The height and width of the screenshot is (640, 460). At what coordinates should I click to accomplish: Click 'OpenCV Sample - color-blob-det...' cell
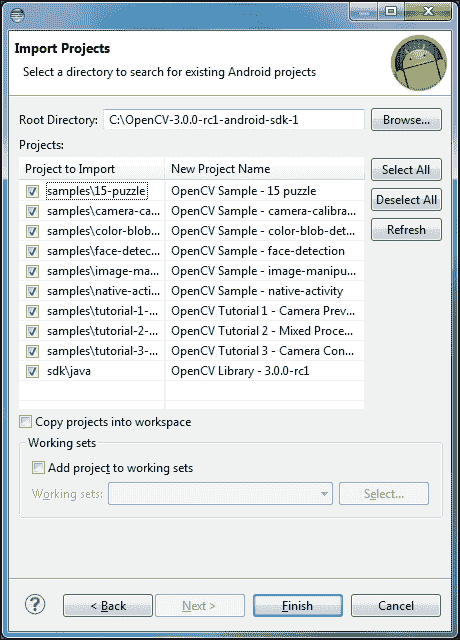click(263, 231)
